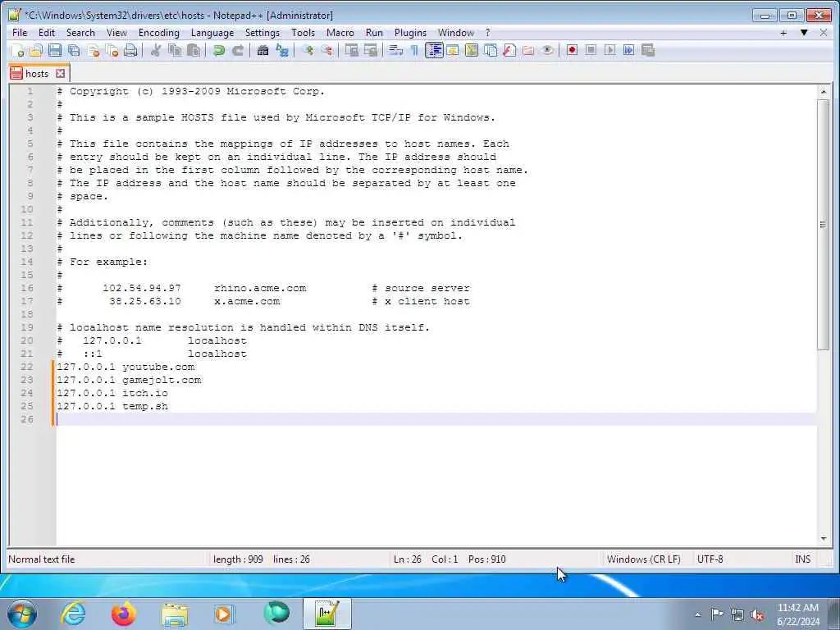Image resolution: width=840 pixels, height=630 pixels.
Task: Click the Zoom Out toolbar icon
Action: [x=326, y=50]
